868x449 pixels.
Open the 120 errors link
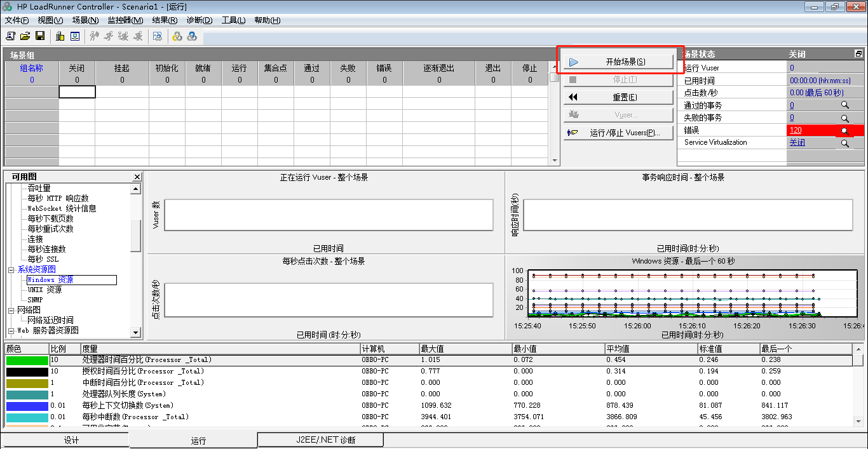(x=796, y=130)
